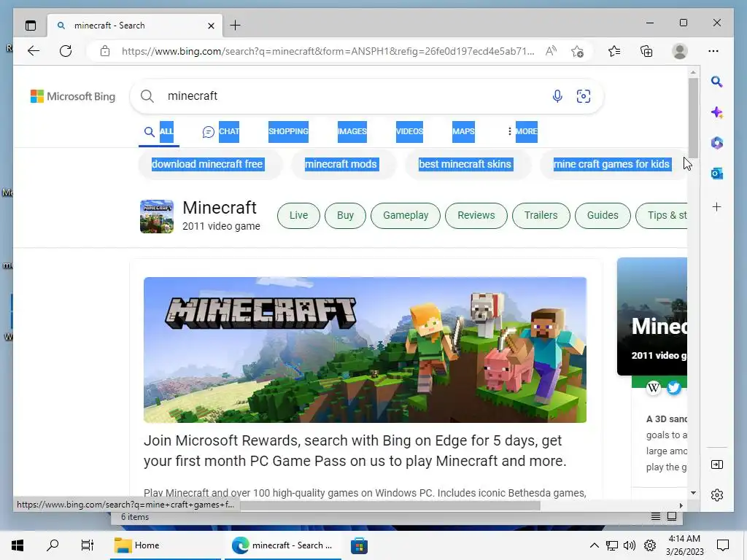Click the Bing search magnifier icon
The width and height of the screenshot is (747, 560).
tap(147, 96)
